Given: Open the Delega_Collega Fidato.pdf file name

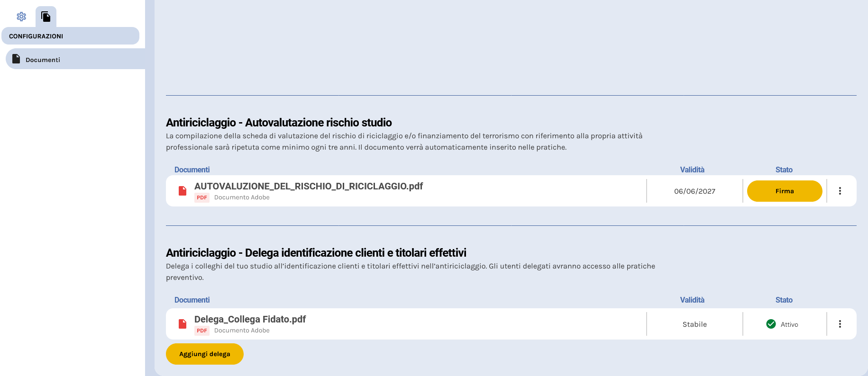Looking at the screenshot, I should [x=250, y=319].
